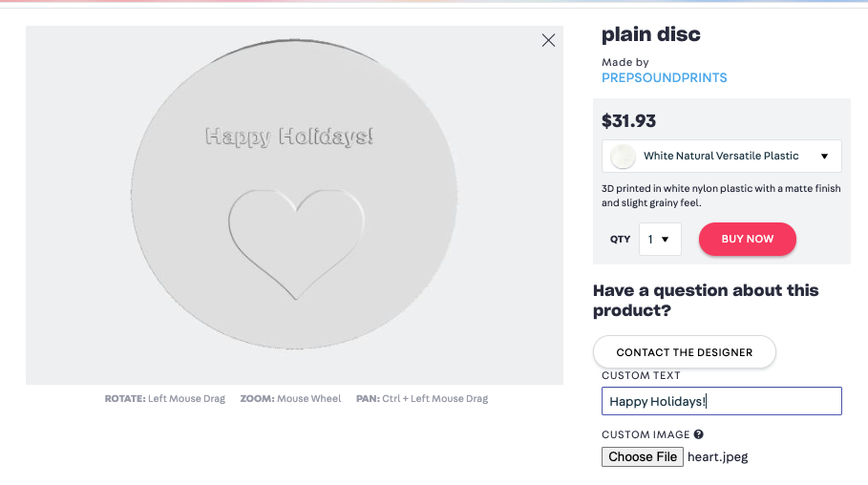868x485 pixels.
Task: Click the Choose File button
Action: click(x=642, y=456)
